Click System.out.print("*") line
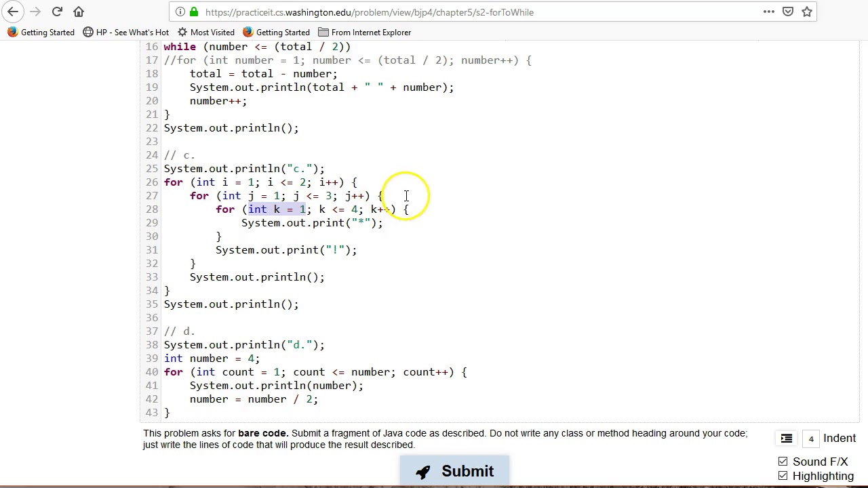The image size is (868, 488). pos(312,223)
